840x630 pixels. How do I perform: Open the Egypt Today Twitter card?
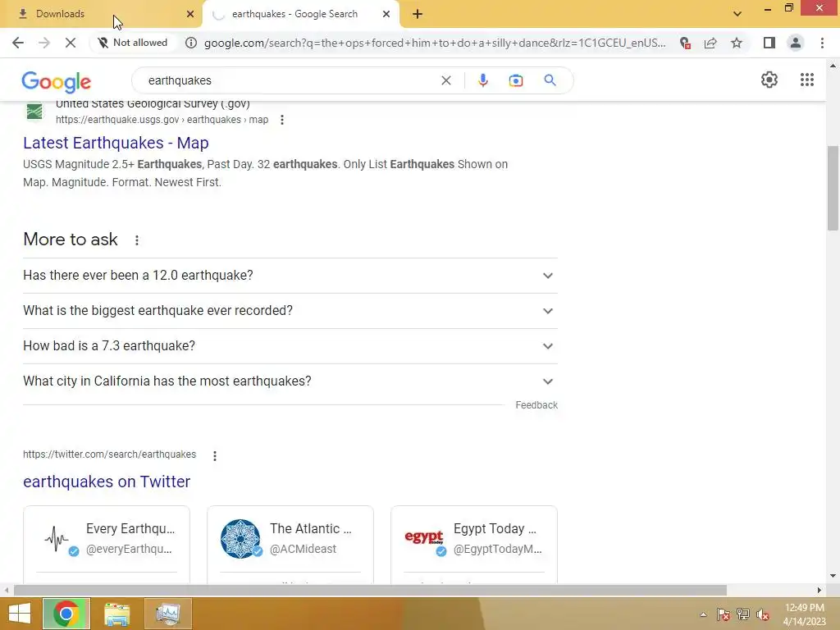tap(474, 545)
